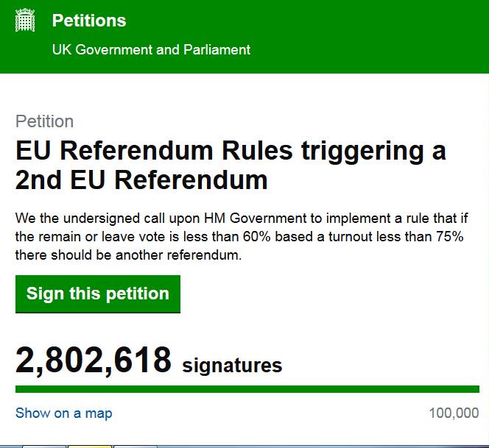
Task: Click the Parliament portcullis crest icon
Action: click(x=26, y=21)
